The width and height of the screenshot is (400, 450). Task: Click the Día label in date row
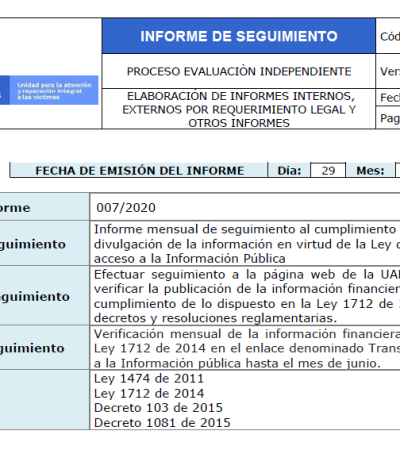pos(289,170)
